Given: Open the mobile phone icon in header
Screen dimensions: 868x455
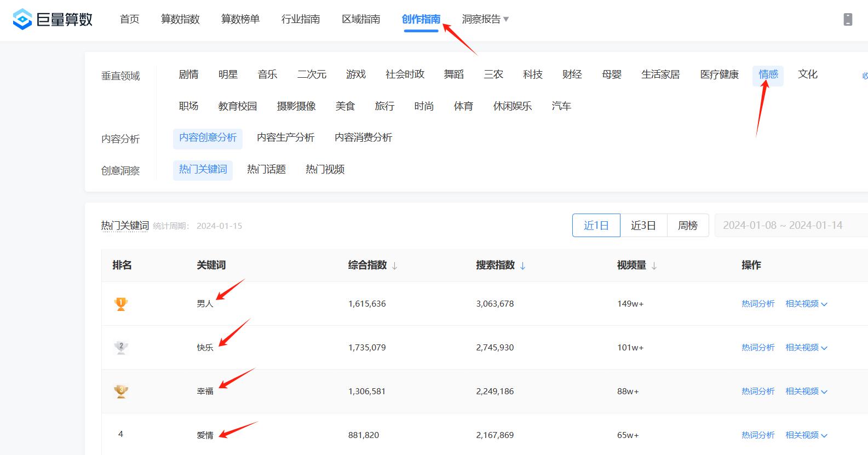Looking at the screenshot, I should [848, 20].
